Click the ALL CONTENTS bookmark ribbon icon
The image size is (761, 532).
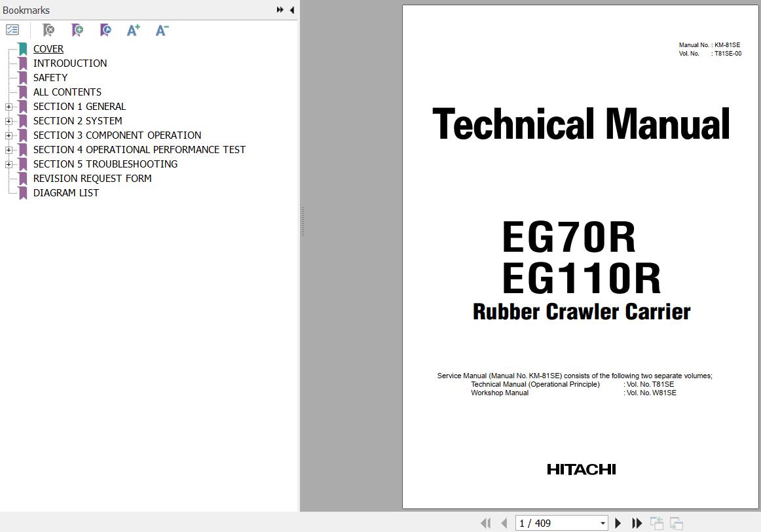pyautogui.click(x=23, y=92)
